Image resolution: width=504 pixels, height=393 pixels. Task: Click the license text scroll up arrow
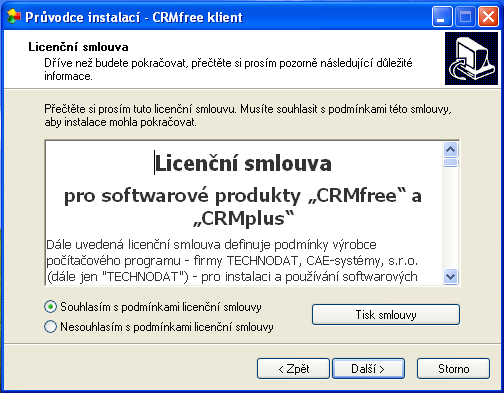pyautogui.click(x=451, y=149)
